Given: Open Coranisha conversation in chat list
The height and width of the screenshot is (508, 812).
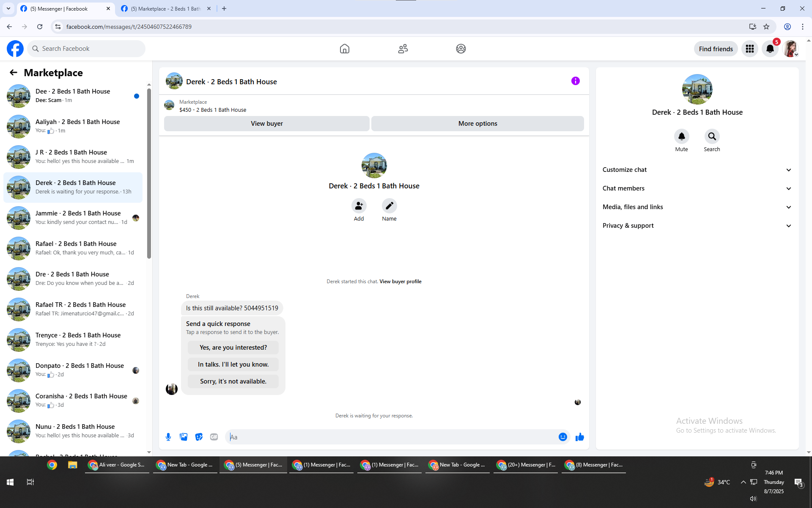Looking at the screenshot, I should [73, 400].
